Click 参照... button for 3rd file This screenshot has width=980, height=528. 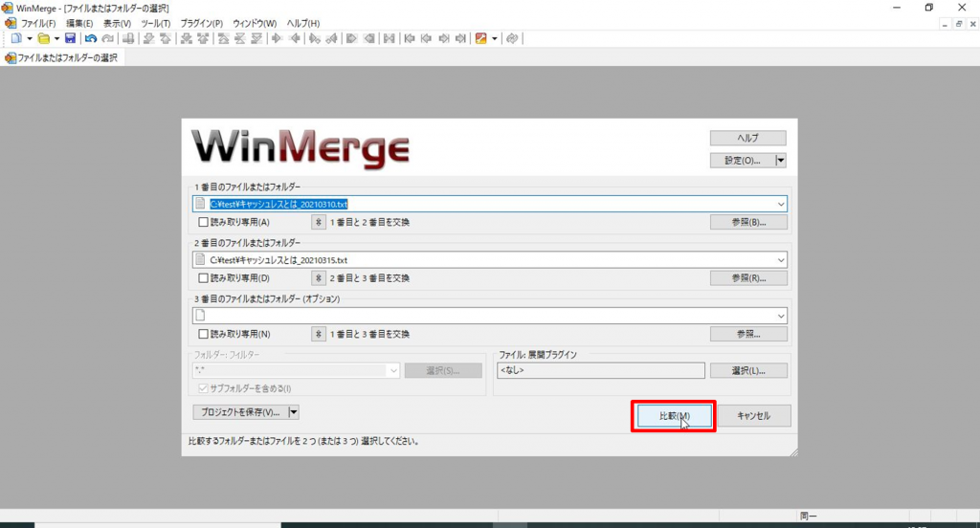(748, 334)
